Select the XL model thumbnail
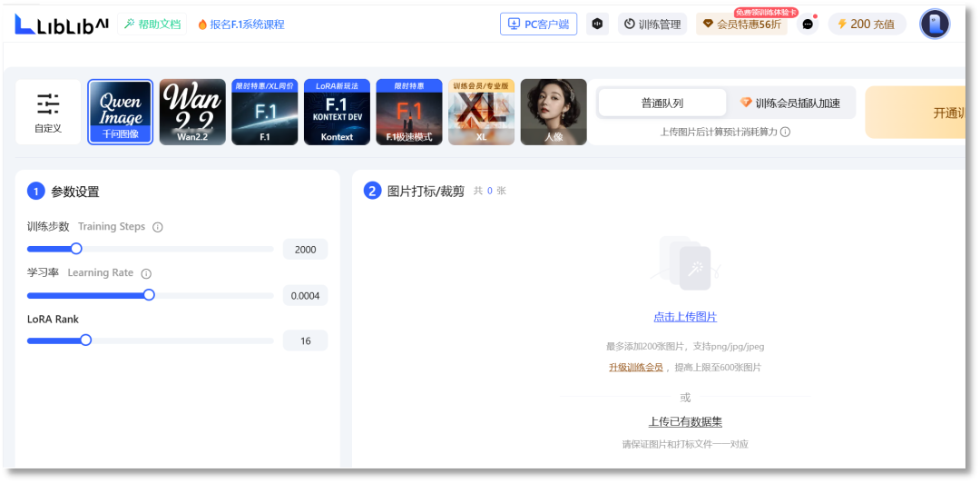This screenshot has width=980, height=483. [x=481, y=112]
